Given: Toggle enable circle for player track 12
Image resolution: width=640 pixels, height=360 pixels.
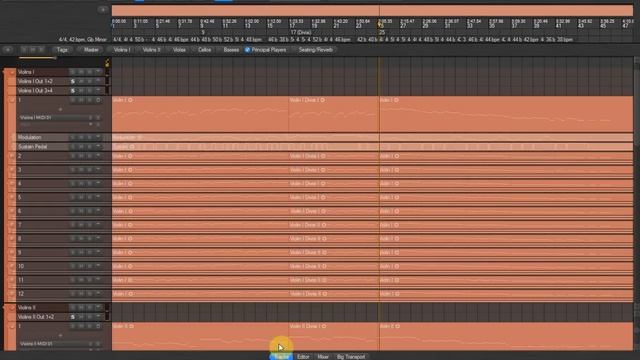Looking at the screenshot, I should pos(12,294).
